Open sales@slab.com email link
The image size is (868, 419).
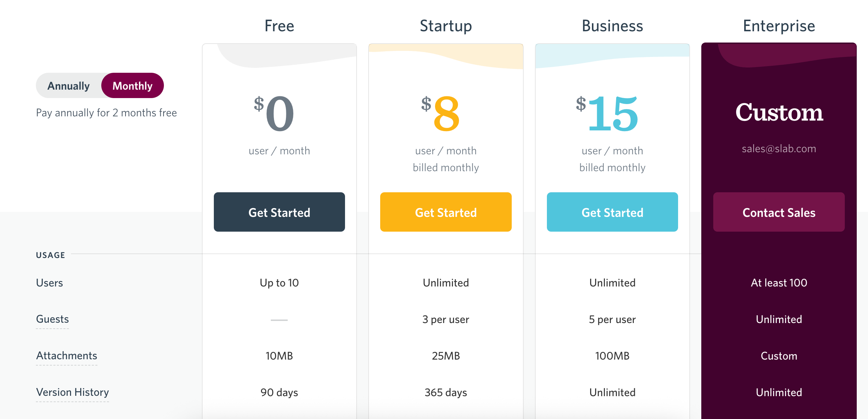click(779, 149)
